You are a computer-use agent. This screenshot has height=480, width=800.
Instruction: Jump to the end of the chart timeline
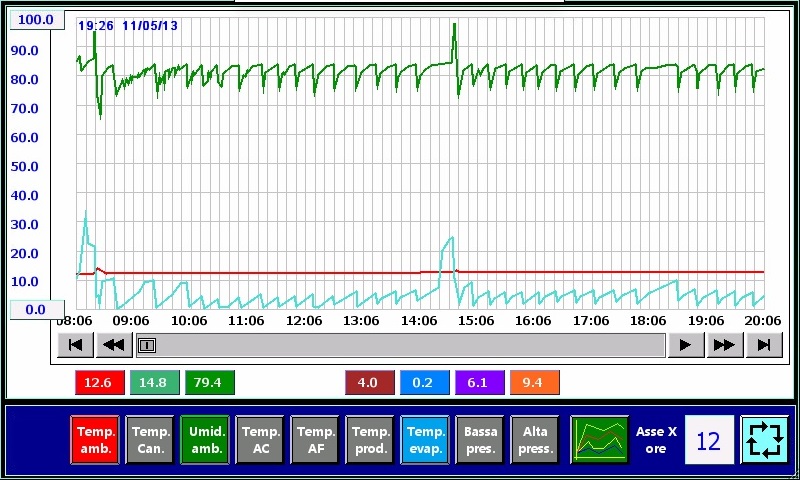point(763,345)
